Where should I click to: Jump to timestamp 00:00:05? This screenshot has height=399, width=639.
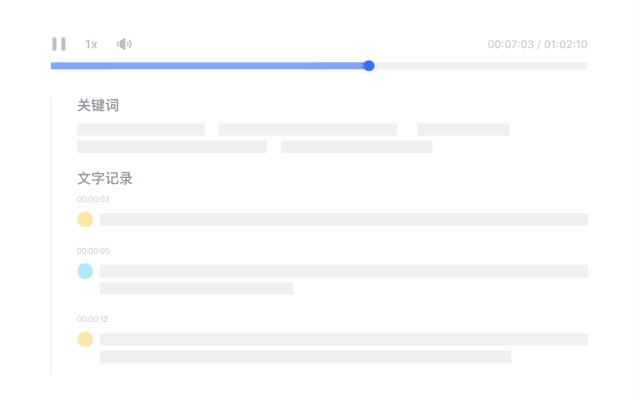tap(93, 251)
